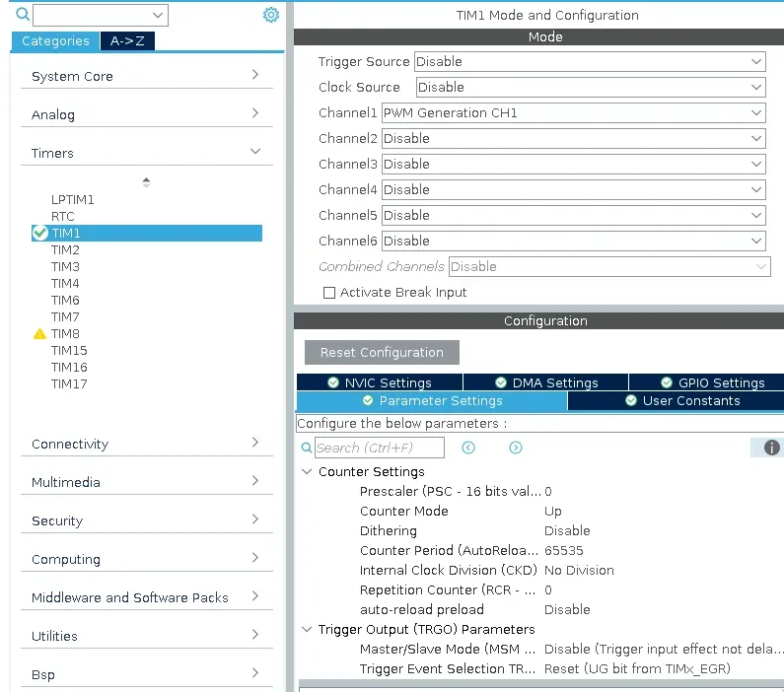784x692 pixels.
Task: Open the NVIC Settings tab
Action: 380,382
